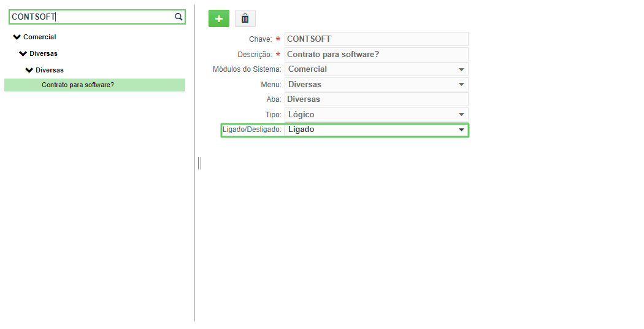Click the 'Menu:' label text
This screenshot has height=329, width=644.
(271, 84)
